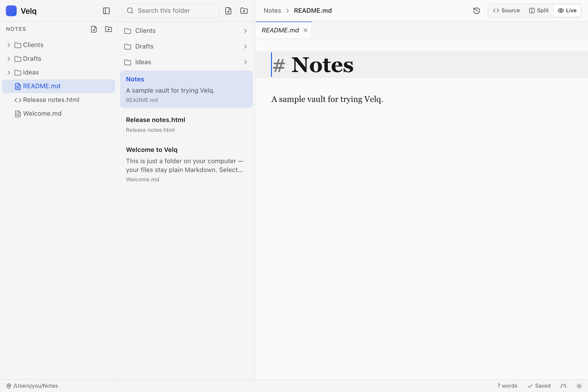This screenshot has height=392, width=588.
Task: Expand the Ideas folder in sidebar tree
Action: click(9, 73)
